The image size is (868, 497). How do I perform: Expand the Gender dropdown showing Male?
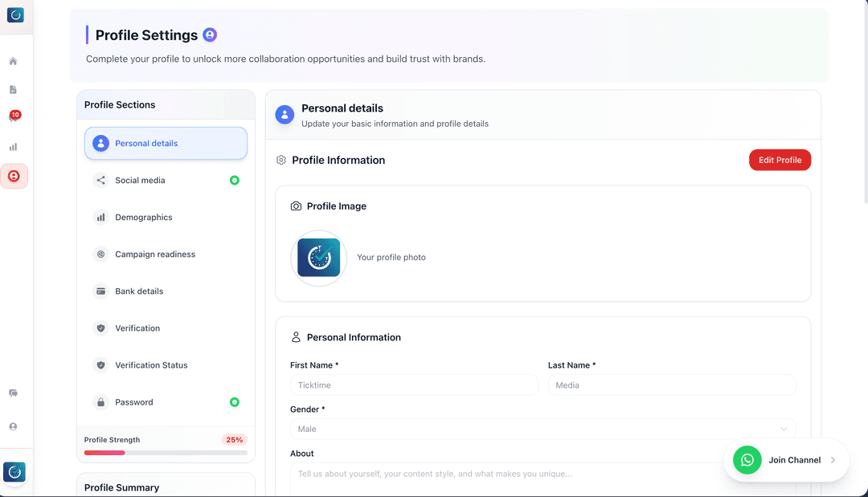pyautogui.click(x=543, y=429)
